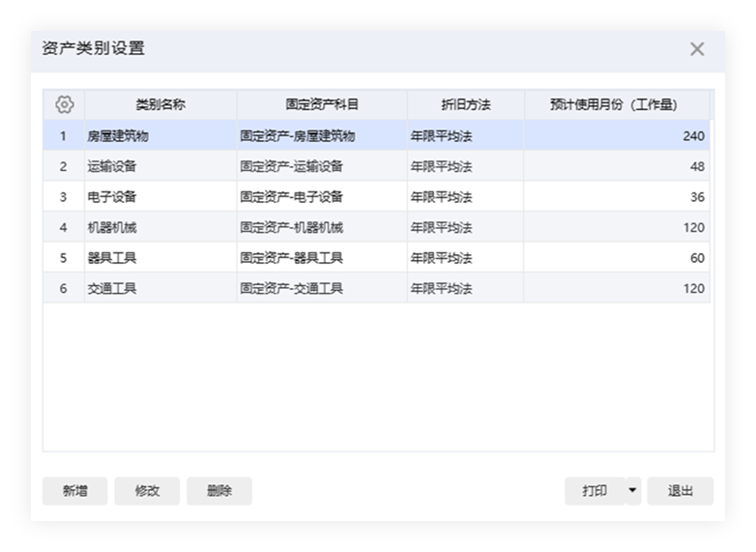Close the 资产类别设置 dialog

point(696,49)
